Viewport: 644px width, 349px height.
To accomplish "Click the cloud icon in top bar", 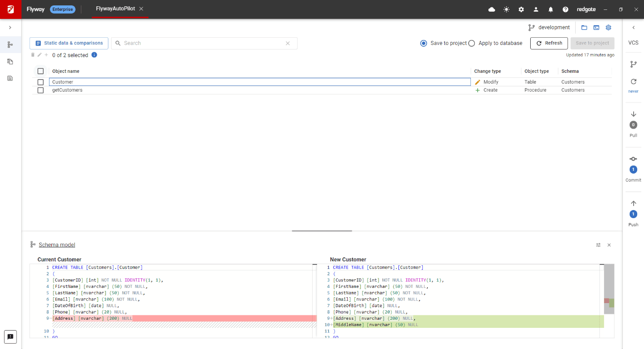I will (492, 9).
